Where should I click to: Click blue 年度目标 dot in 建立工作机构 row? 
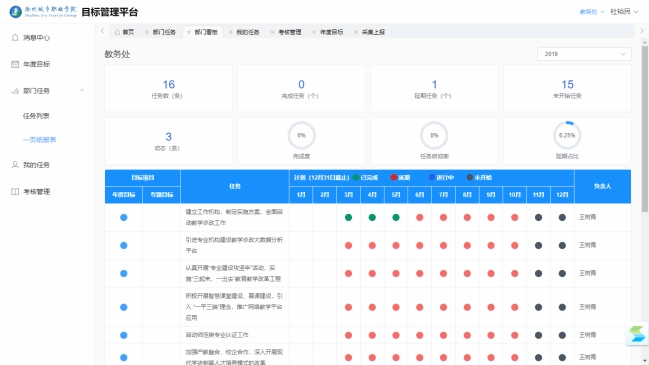pyautogui.click(x=123, y=217)
